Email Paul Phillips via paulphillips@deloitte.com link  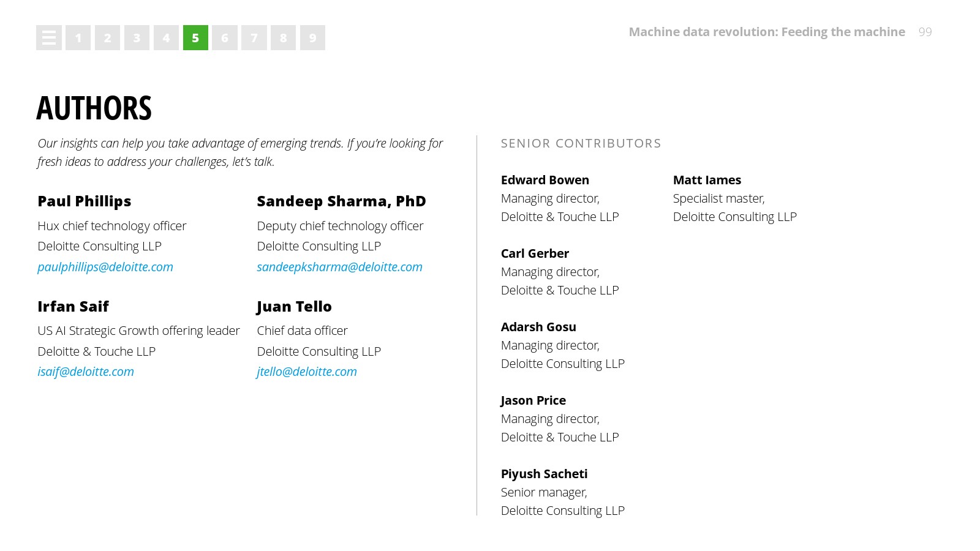click(105, 267)
